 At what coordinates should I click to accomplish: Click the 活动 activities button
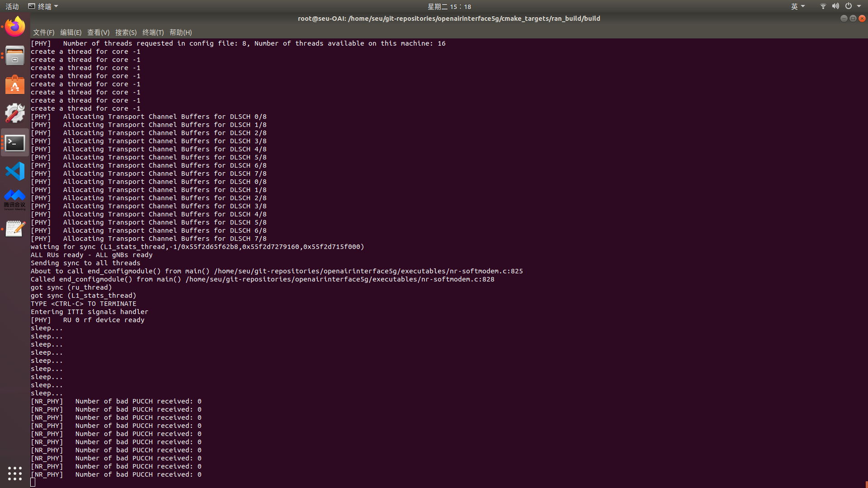pos(12,6)
